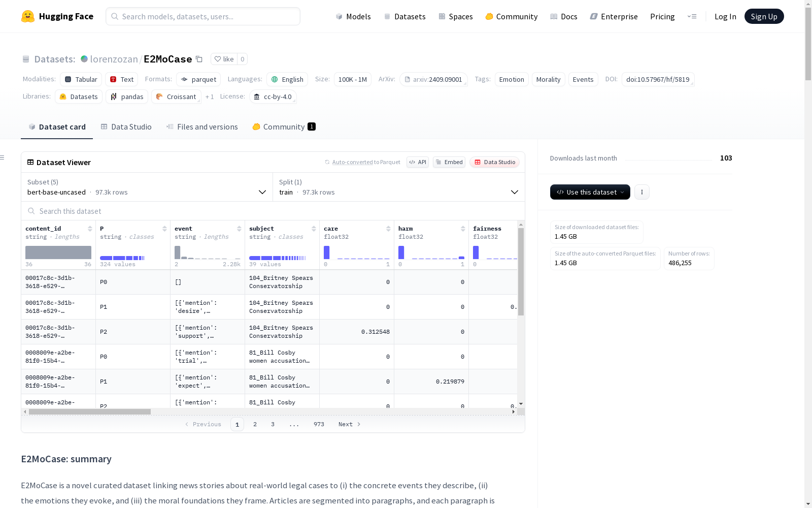Viewport: 812px width, 508px height.
Task: Sort the harm column using its icon
Action: (x=463, y=229)
